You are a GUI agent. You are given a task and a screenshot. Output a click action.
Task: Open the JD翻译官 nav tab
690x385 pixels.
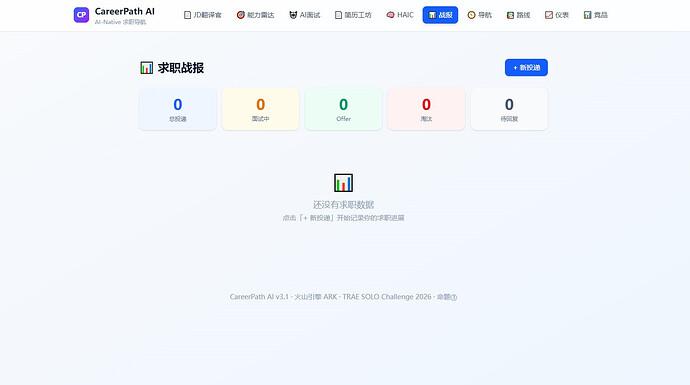202,15
